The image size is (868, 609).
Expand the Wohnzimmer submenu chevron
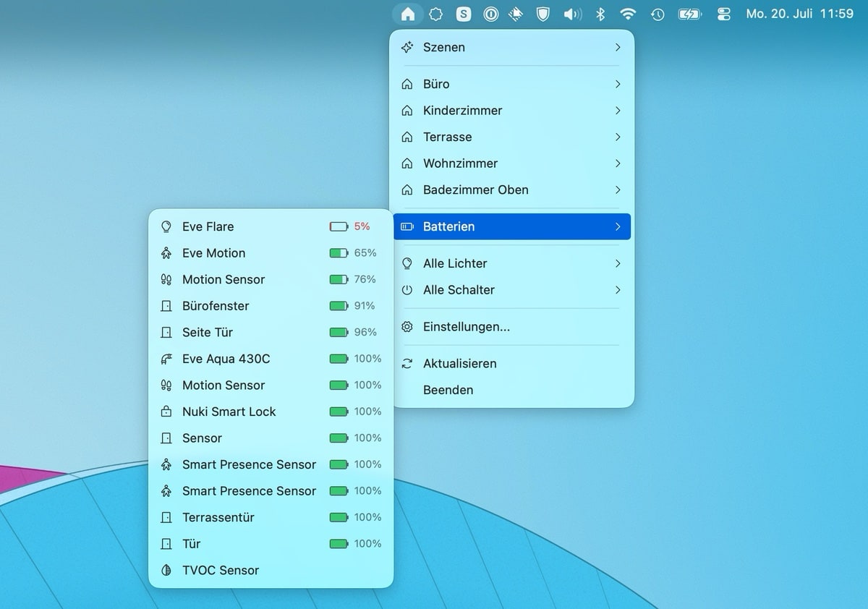[x=618, y=163]
